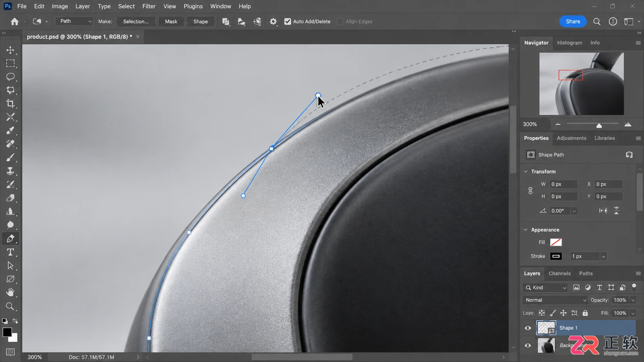Select the Eyedropper tool

tap(10, 130)
